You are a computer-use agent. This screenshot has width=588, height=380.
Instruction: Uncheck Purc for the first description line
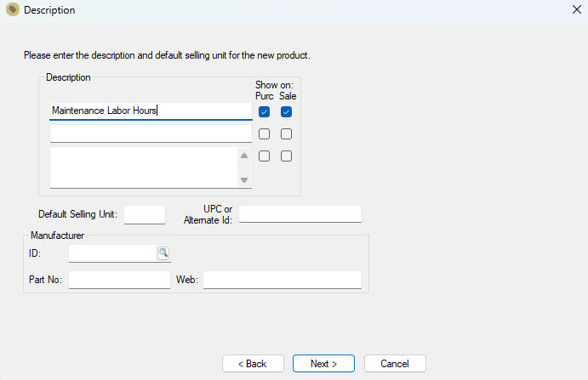point(264,111)
